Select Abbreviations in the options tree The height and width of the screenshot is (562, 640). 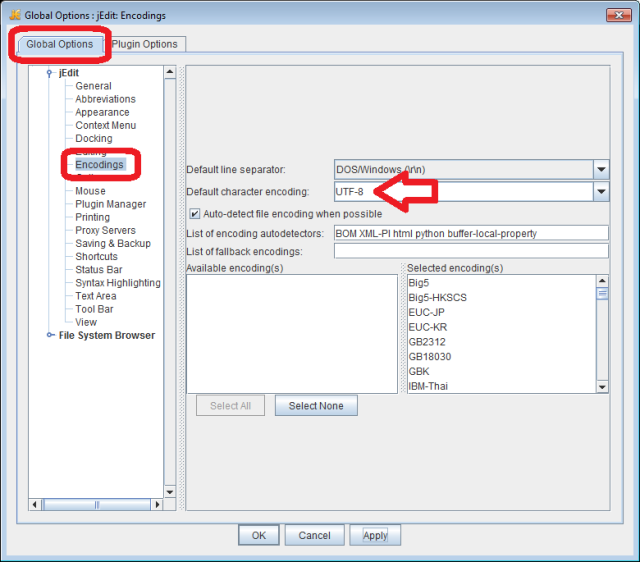105,99
